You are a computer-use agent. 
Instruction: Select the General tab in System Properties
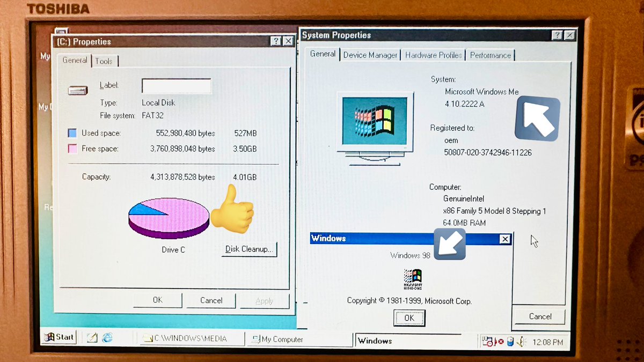[x=322, y=54]
